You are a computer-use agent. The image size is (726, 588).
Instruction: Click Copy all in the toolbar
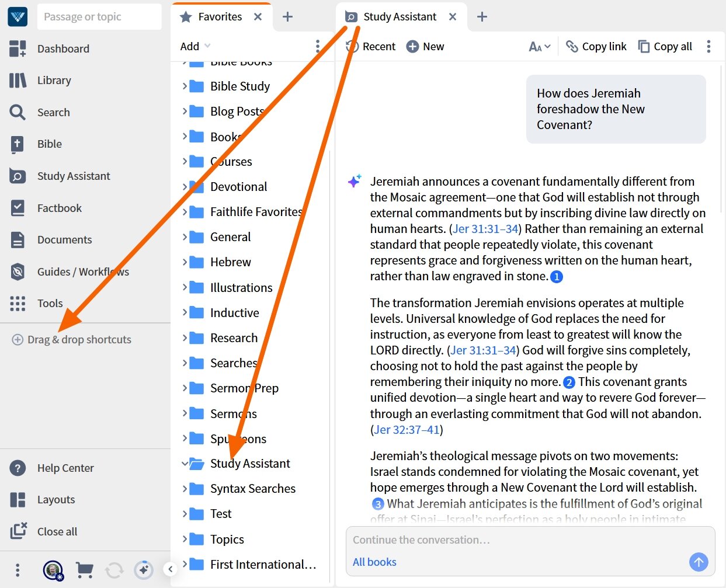coord(665,46)
